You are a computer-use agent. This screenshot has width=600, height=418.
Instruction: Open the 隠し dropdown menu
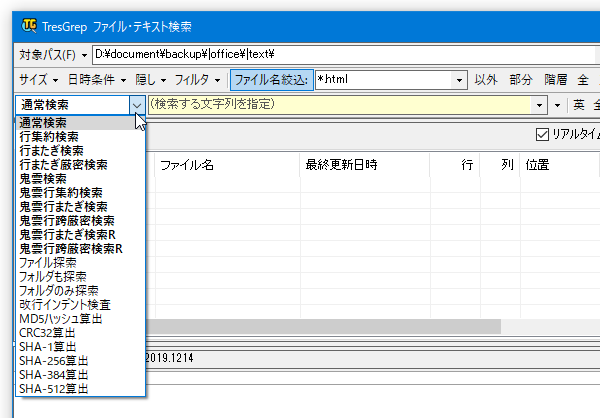(x=150, y=80)
